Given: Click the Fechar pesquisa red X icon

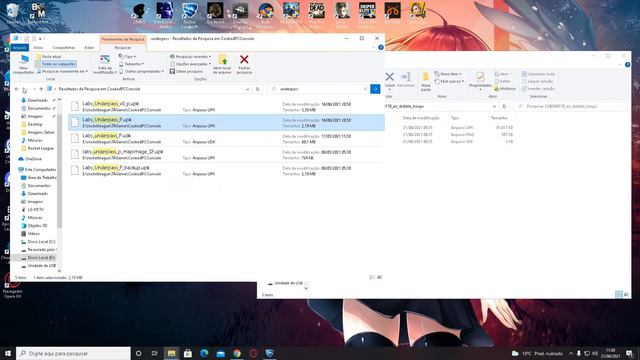Looking at the screenshot, I should click(244, 60).
